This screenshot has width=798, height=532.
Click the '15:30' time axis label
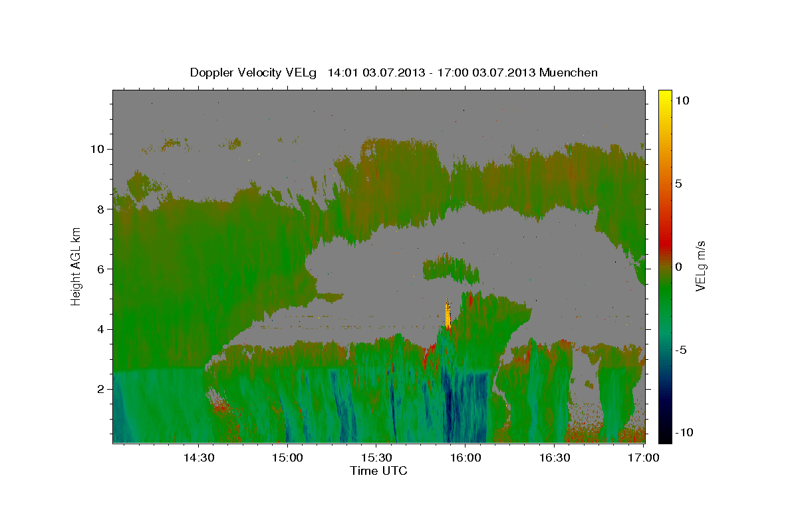pos(376,458)
